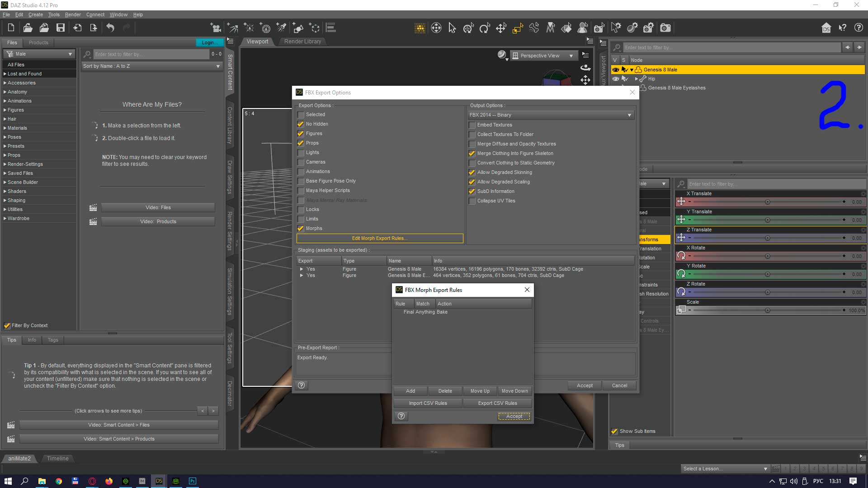
Task: Click Edit Morph Export Rules button
Action: point(380,239)
